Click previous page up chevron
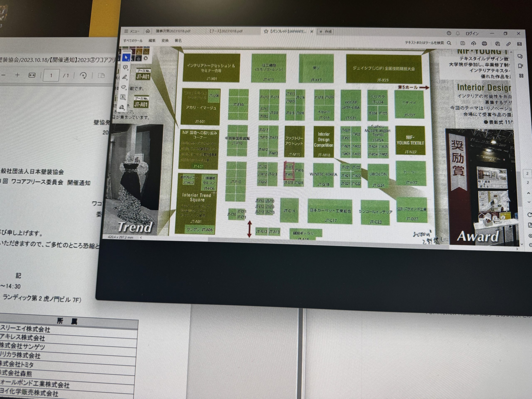The height and width of the screenshot is (399, 532). [x=528, y=193]
